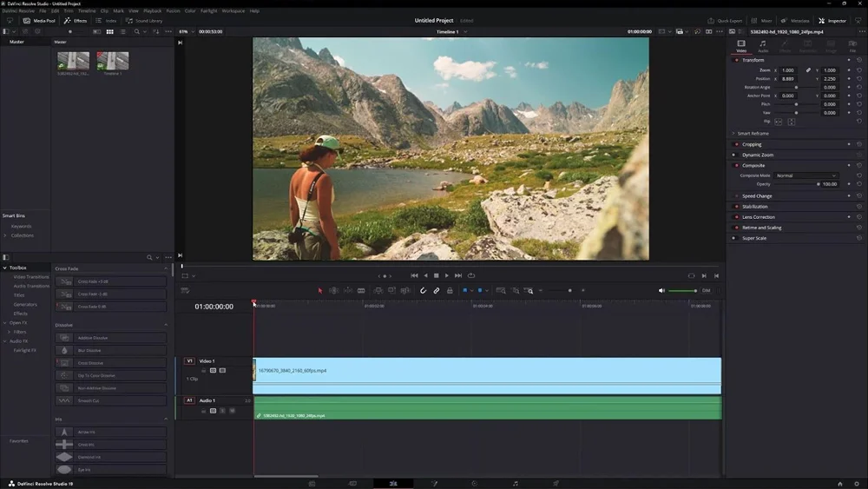Click Quick Export button

[725, 21]
